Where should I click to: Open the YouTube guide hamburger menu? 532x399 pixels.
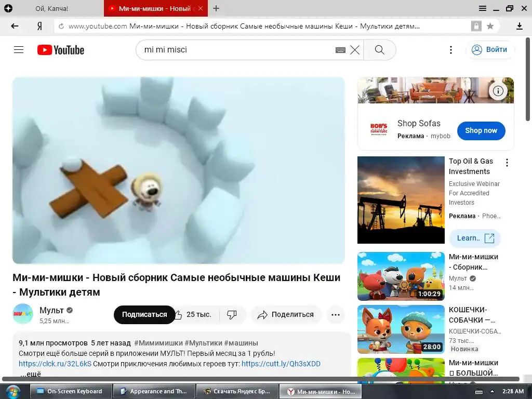pyautogui.click(x=19, y=50)
